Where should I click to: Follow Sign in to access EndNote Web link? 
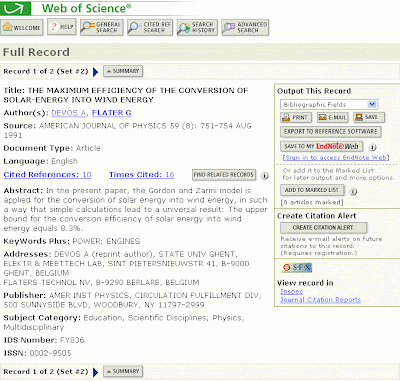click(x=336, y=158)
